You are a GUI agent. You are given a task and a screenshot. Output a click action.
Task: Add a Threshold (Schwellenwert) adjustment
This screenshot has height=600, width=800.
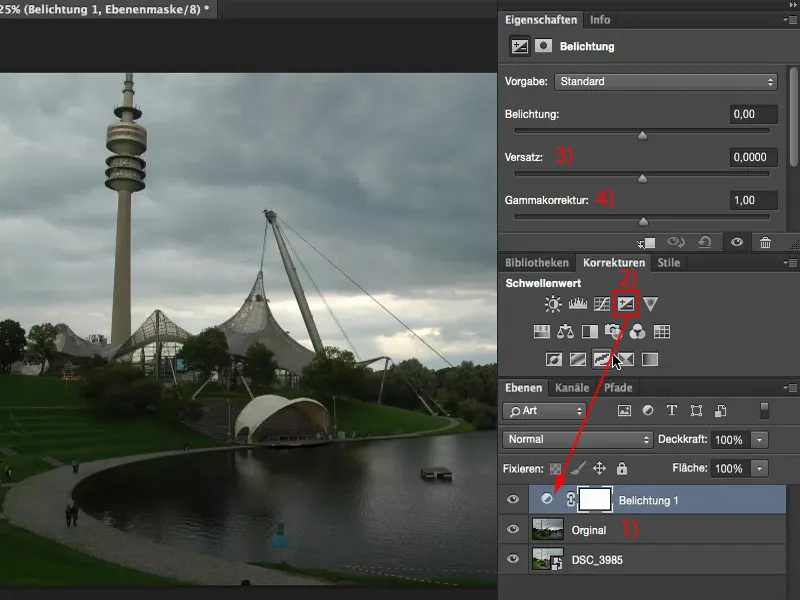click(602, 360)
